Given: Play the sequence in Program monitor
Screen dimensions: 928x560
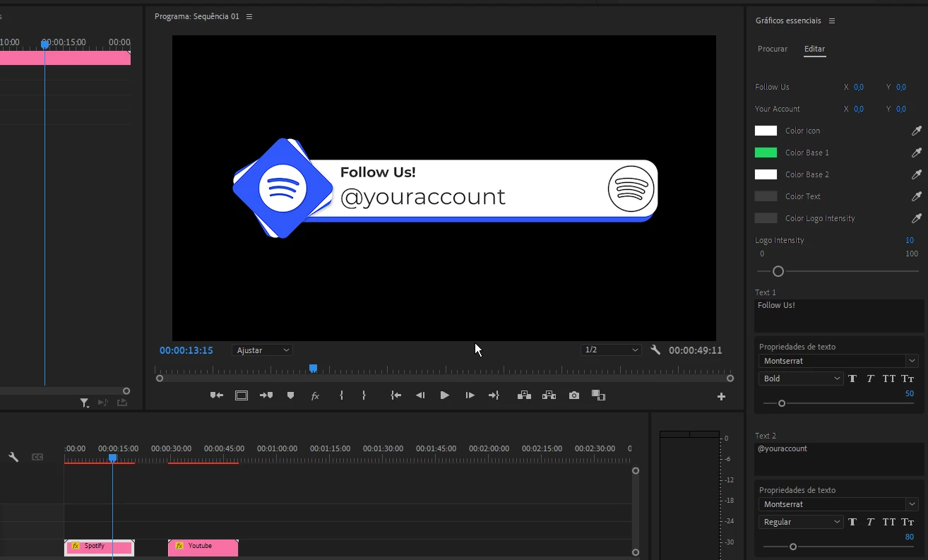Looking at the screenshot, I should [x=444, y=395].
